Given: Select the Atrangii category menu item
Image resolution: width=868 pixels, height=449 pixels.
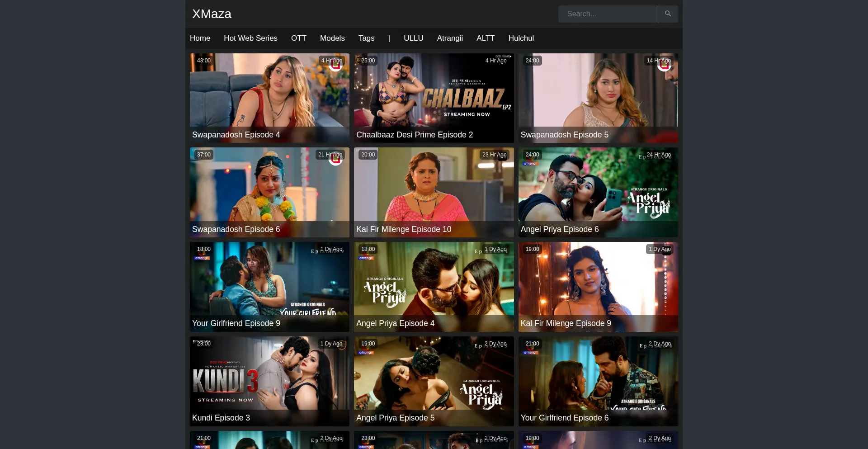Looking at the screenshot, I should [x=450, y=38].
